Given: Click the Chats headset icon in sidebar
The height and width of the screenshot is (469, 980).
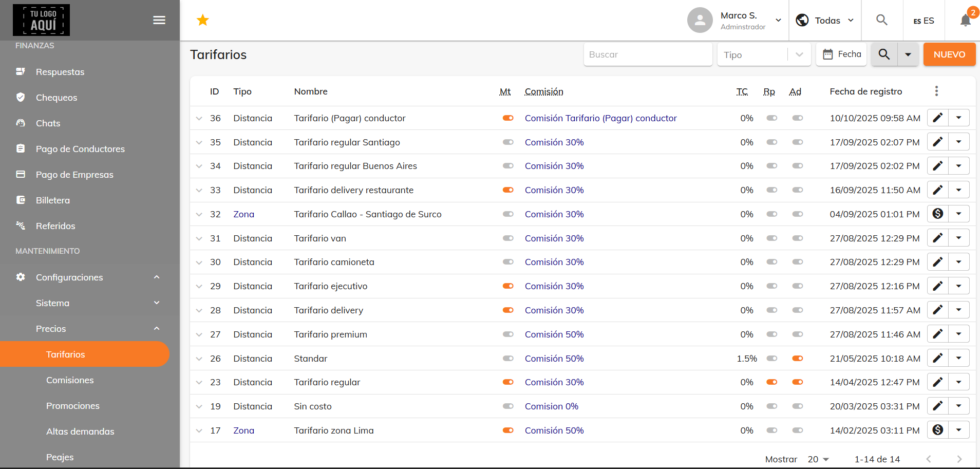Looking at the screenshot, I should (21, 123).
